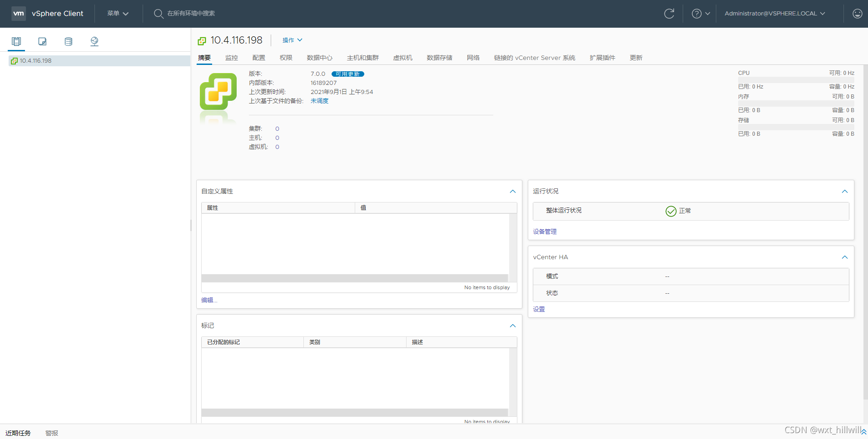
Task: Open the 更新 tab
Action: (x=636, y=58)
